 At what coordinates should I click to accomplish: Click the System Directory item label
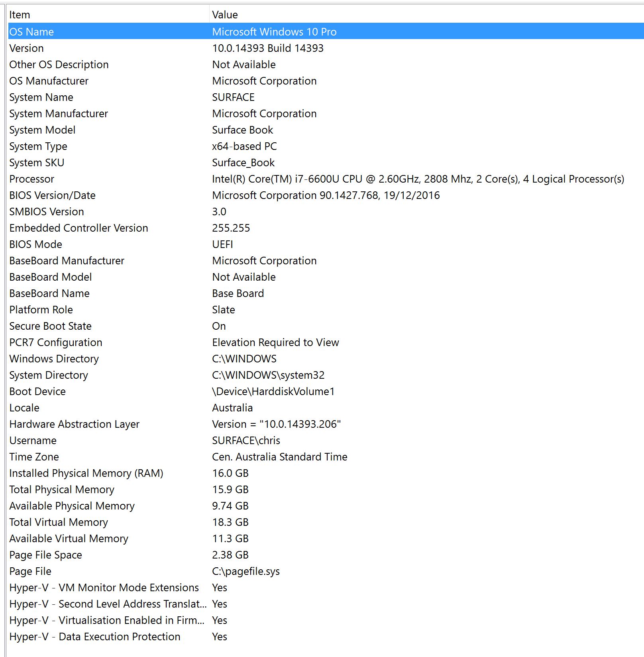pos(49,375)
